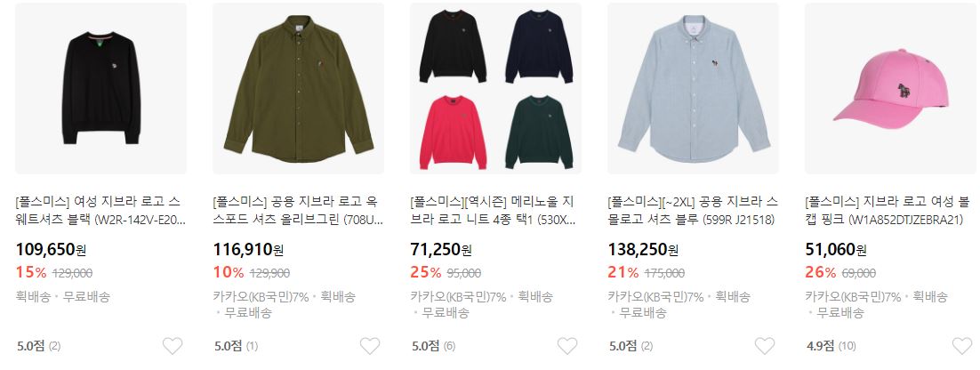Open the 지브라 스몰로고 셔츠 블루 product title
Viewport: 980px width, 370px height.
[x=693, y=211]
